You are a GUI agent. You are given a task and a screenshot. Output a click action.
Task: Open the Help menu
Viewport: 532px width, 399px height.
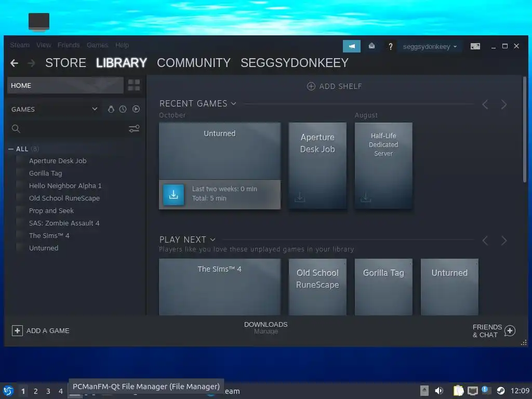tap(122, 45)
